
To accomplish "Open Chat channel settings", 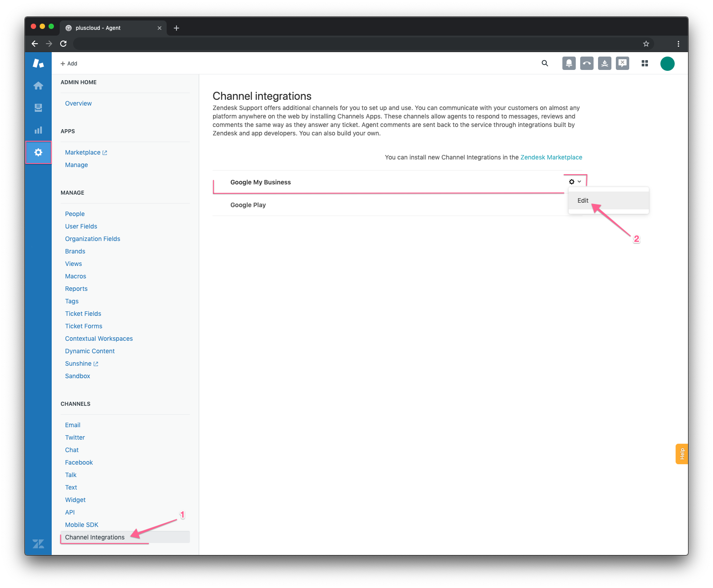I will pos(72,450).
